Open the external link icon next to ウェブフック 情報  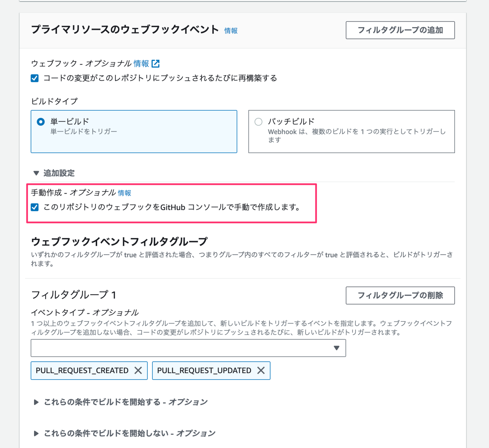tap(156, 64)
